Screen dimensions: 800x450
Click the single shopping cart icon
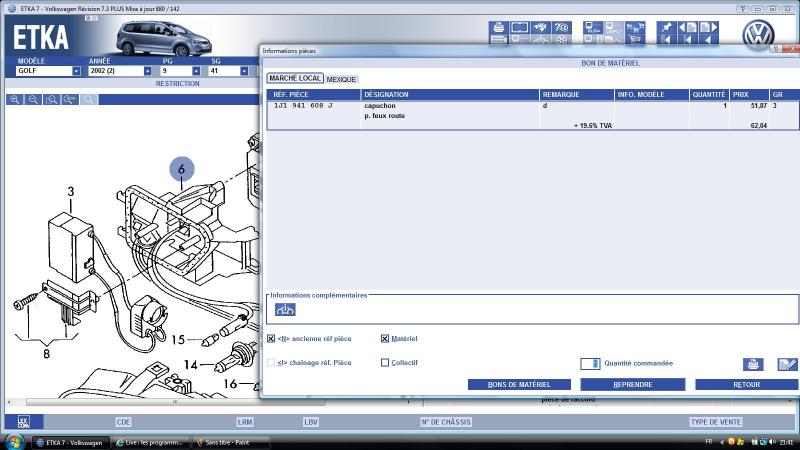(635, 40)
